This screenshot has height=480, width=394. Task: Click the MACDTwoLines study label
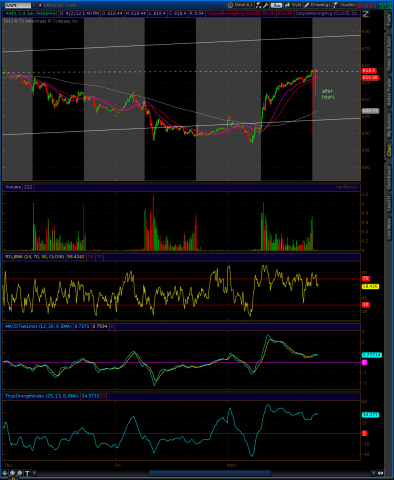[38, 326]
